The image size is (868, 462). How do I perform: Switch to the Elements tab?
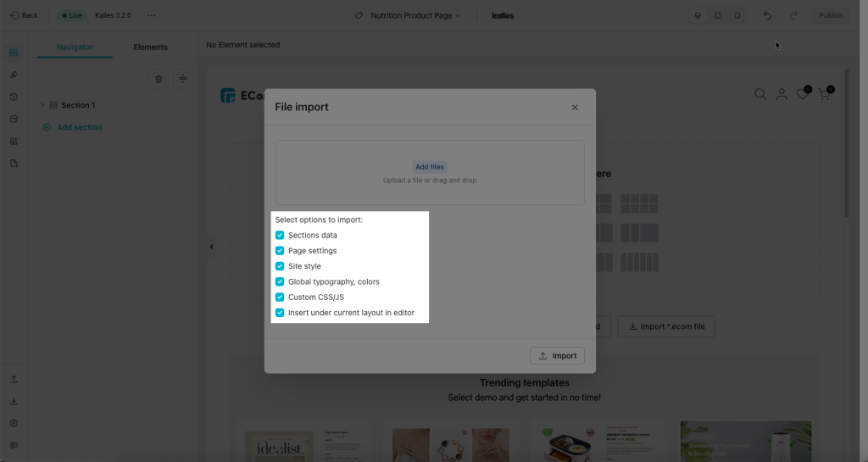point(151,47)
